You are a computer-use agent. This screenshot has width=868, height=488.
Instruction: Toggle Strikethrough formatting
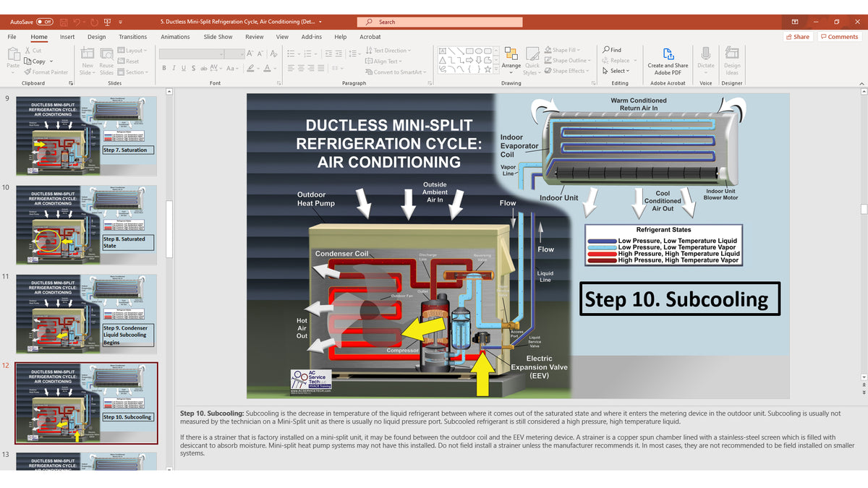coord(203,68)
